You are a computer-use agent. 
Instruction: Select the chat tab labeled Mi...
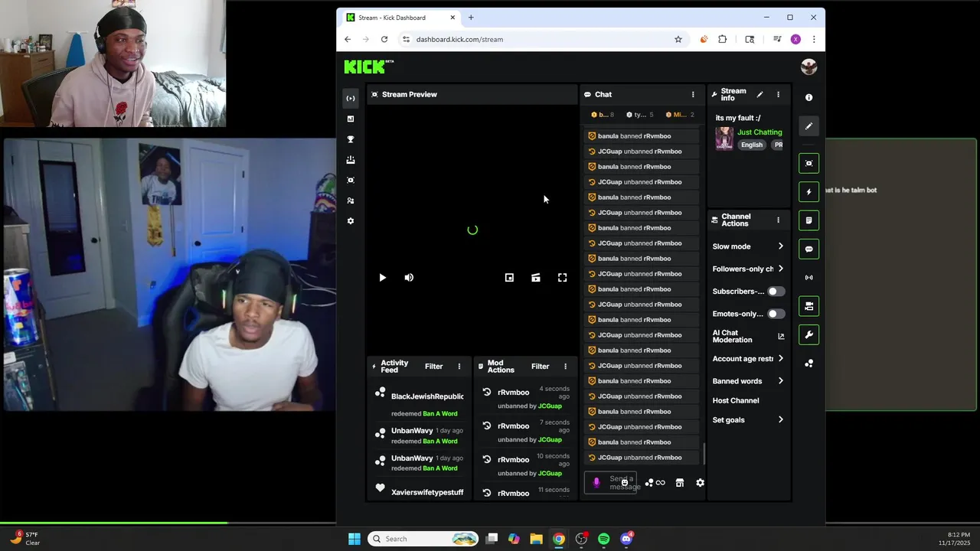[680, 115]
